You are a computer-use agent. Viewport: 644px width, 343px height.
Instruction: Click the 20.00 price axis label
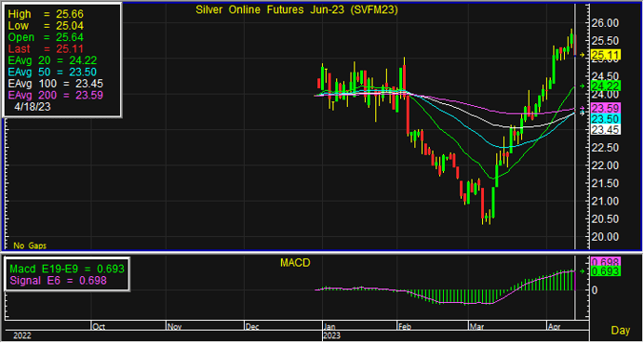[x=606, y=237]
